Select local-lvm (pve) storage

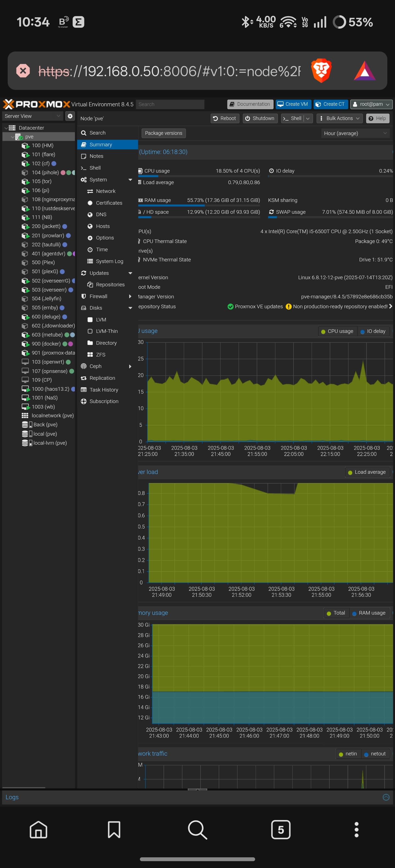(38, 443)
